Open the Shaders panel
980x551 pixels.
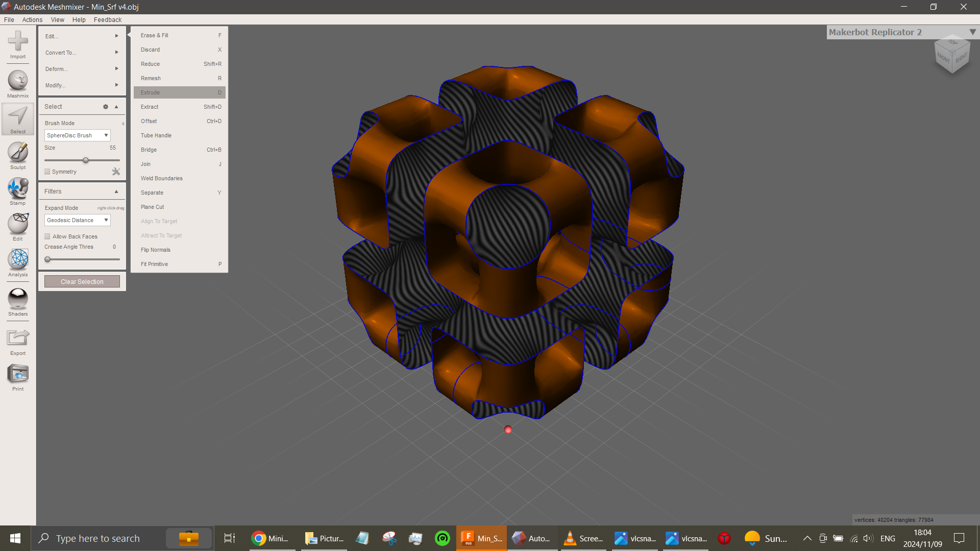point(18,302)
